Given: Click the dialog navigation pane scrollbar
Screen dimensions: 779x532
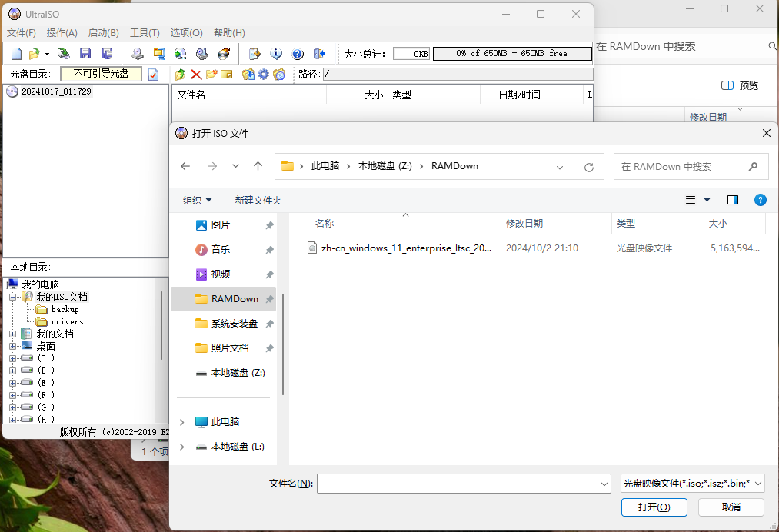Looking at the screenshot, I should click(283, 344).
